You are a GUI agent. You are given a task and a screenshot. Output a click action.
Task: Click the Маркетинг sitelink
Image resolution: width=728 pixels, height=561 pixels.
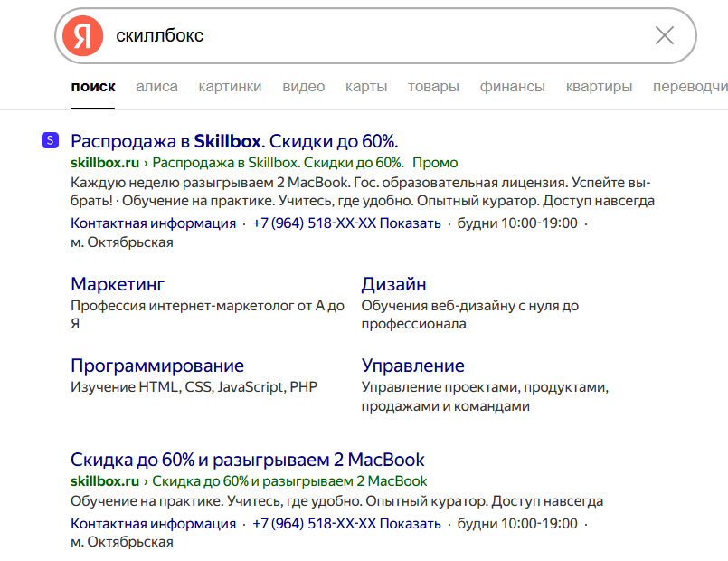[x=118, y=285]
